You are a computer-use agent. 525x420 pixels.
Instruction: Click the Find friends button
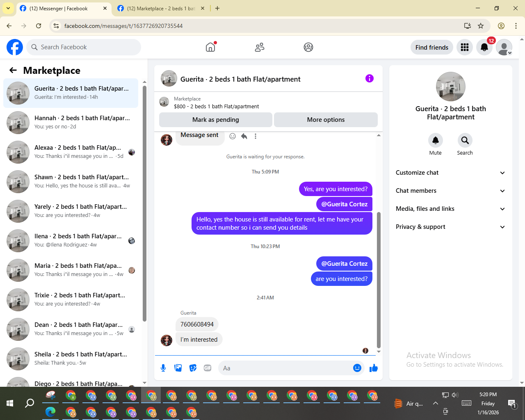coord(432,47)
